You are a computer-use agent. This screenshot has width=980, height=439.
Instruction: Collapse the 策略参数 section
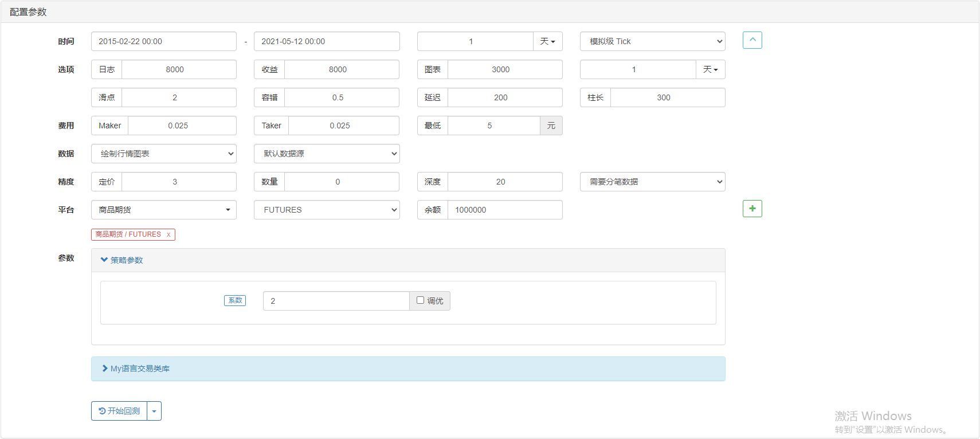click(x=121, y=260)
